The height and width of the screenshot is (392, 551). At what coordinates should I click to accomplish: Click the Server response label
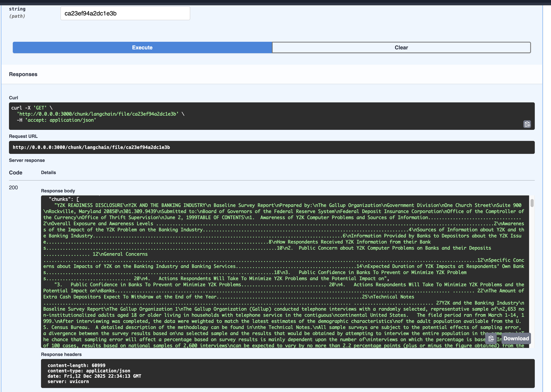tap(27, 160)
